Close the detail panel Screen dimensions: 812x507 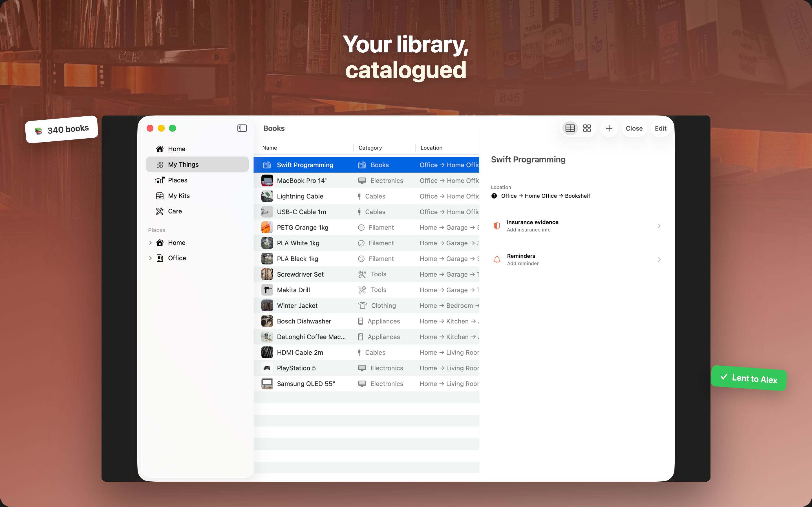(634, 128)
